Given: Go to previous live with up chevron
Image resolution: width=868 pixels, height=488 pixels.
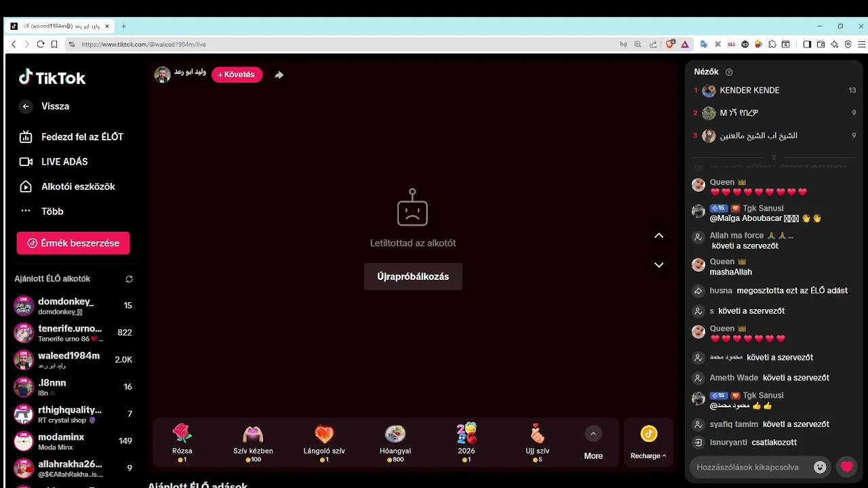Looking at the screenshot, I should click(x=658, y=236).
